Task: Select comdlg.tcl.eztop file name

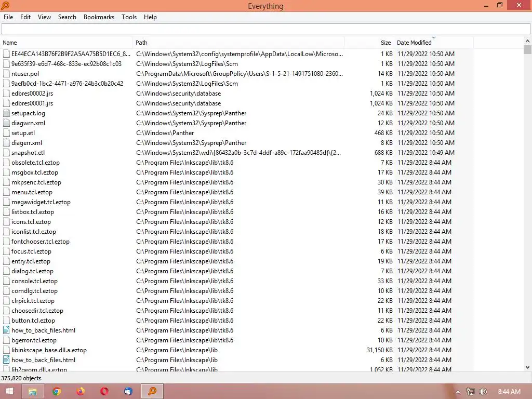Action: pyautogui.click(x=35, y=291)
